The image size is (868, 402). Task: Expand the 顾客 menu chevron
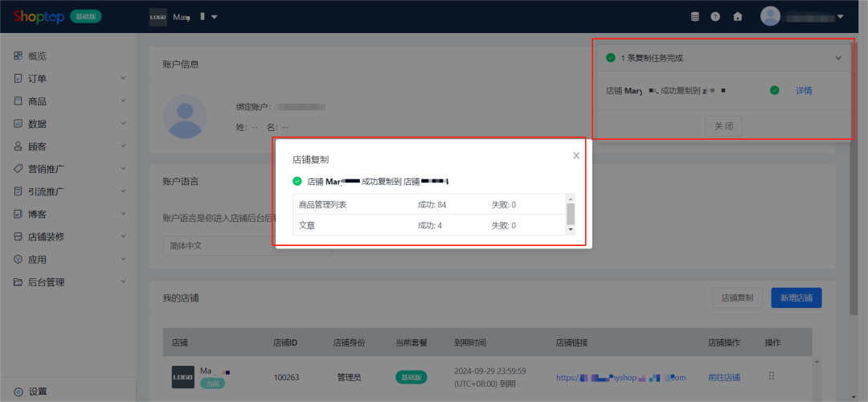point(123,146)
